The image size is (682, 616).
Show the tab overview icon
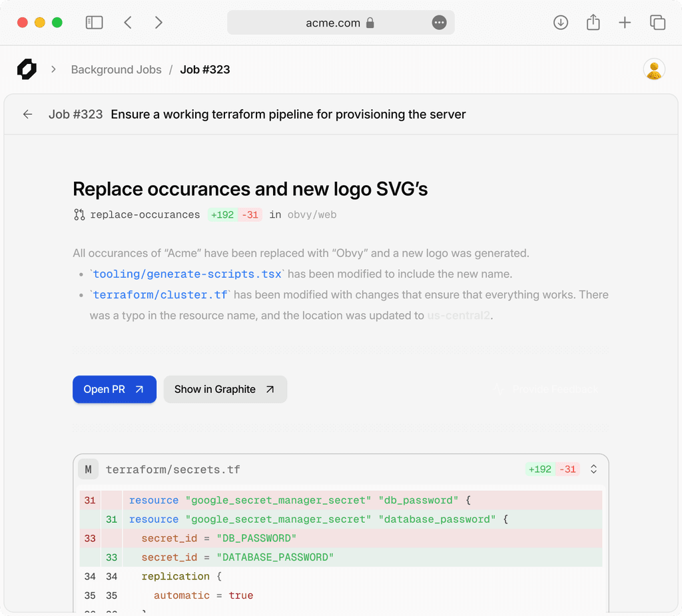[x=657, y=23]
